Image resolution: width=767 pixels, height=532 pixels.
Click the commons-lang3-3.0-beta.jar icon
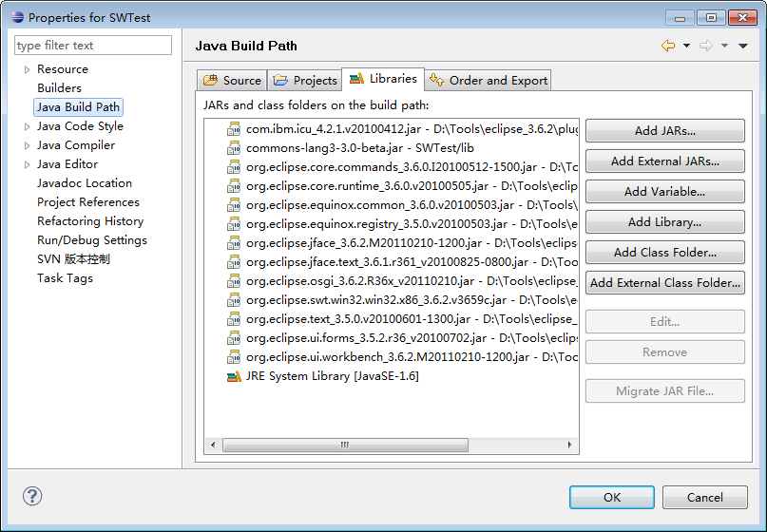[234, 148]
